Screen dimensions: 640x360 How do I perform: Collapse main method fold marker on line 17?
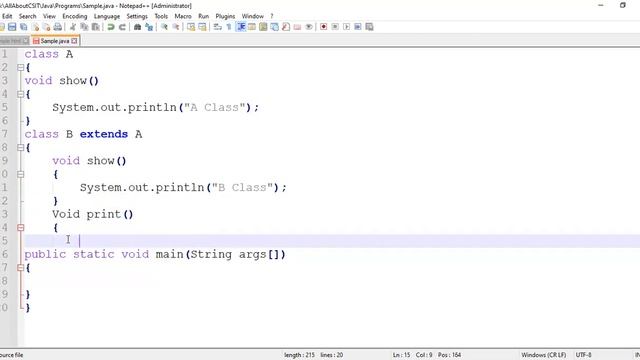point(20,268)
